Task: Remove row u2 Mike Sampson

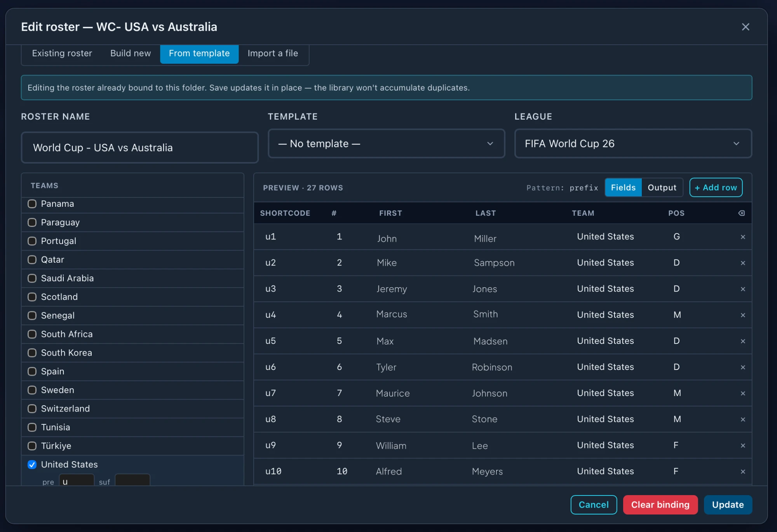Action: tap(743, 263)
